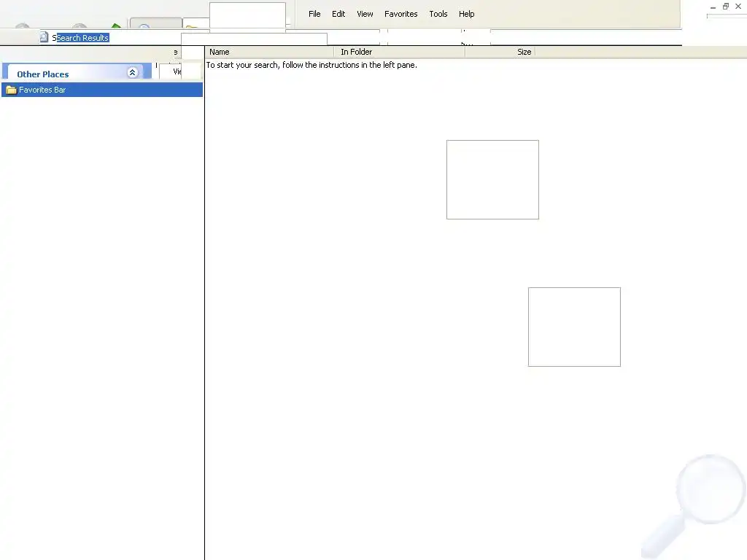Click the page icon beside Search Results
Screen dimensions: 747x560
tap(44, 37)
